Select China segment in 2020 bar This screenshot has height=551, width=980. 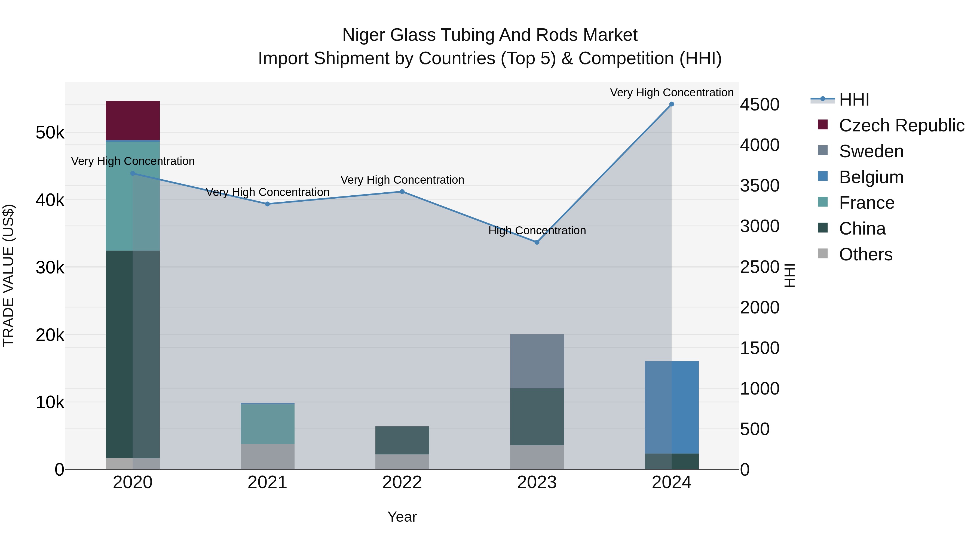pyautogui.click(x=133, y=354)
